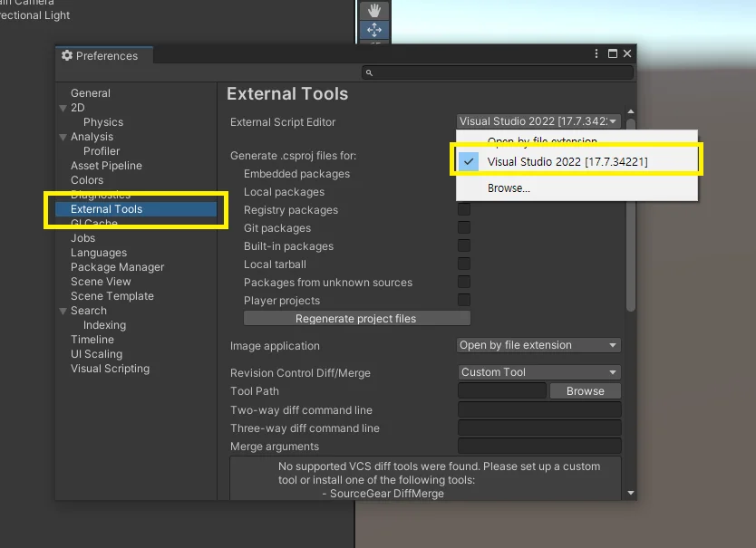Open the Preferences window options menu
Screen dimensions: 756x548
pos(596,53)
